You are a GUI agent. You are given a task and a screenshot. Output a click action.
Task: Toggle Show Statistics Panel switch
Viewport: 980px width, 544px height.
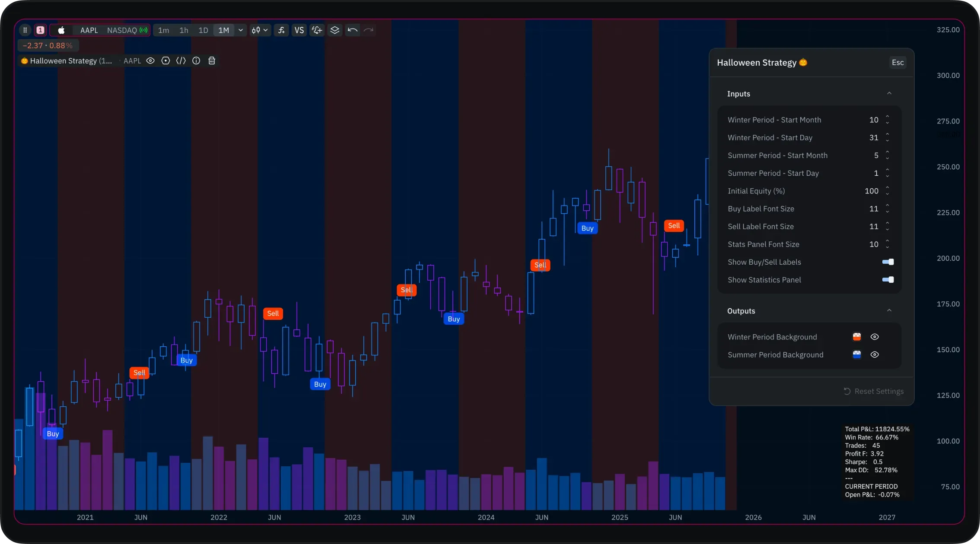coord(888,280)
